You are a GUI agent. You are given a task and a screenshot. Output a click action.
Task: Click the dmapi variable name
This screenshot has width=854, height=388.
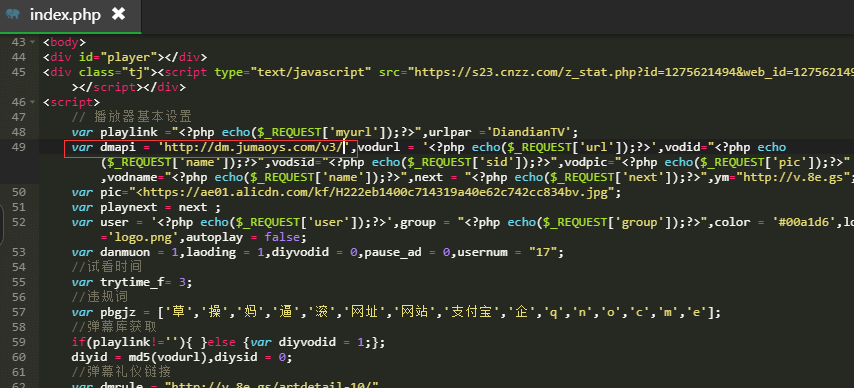(x=118, y=147)
